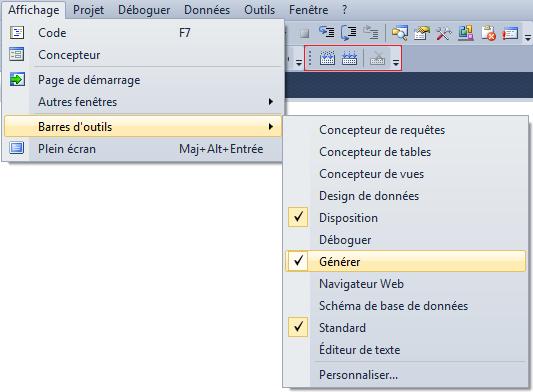Screen dimensions: 533x392
Task: Click the Stop Debugging square icon
Action: pyautogui.click(x=305, y=33)
